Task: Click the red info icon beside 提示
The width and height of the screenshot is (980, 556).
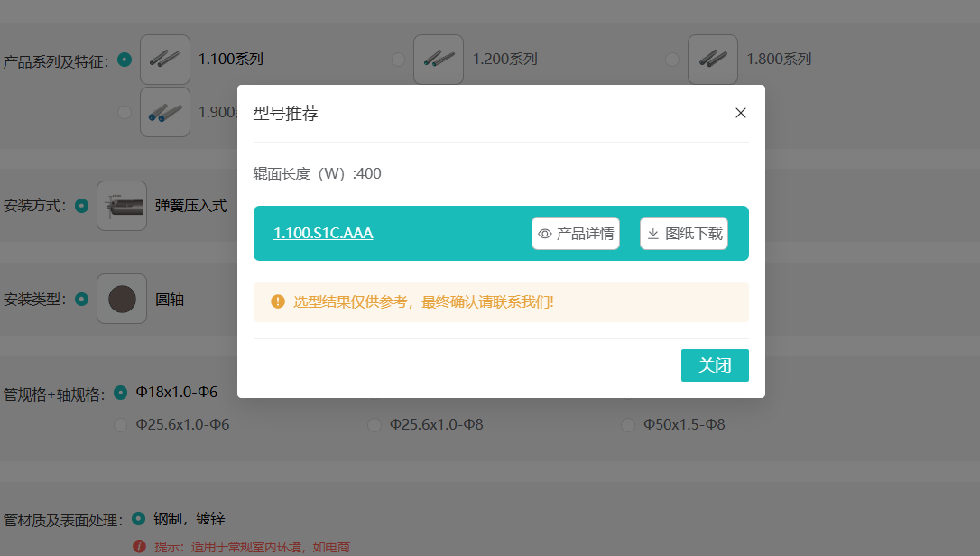Action: pos(139,547)
